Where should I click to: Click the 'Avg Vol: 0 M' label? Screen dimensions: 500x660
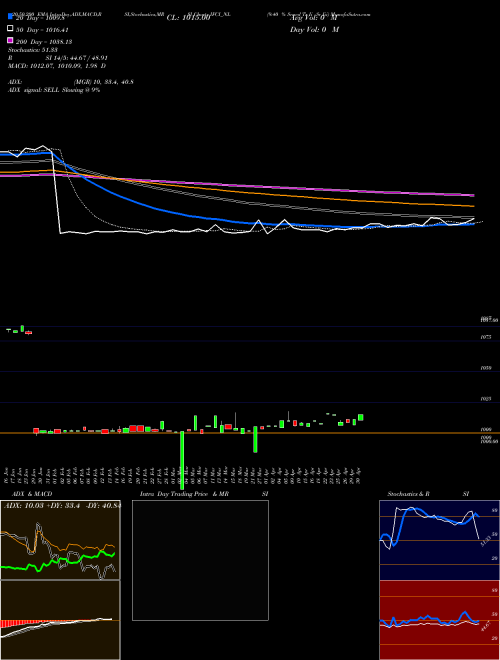[314, 18]
